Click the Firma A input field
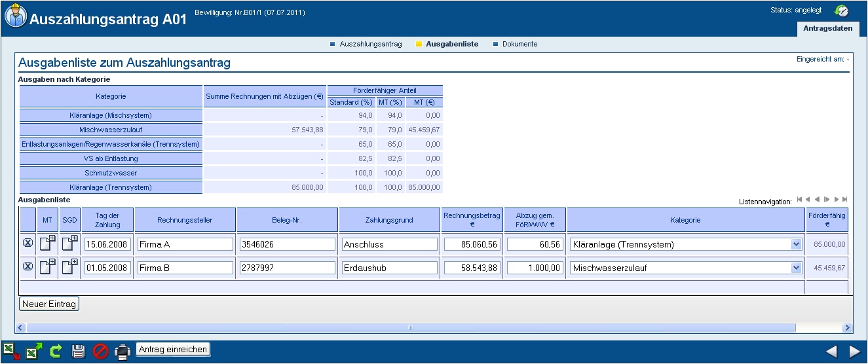The width and height of the screenshot is (868, 364). coord(185,244)
